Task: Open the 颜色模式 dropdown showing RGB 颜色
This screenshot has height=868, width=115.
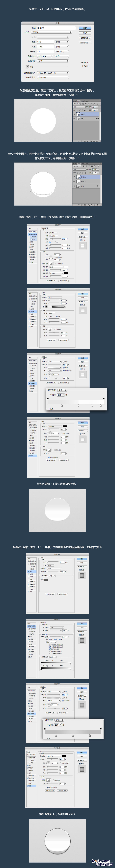Action: [45, 56]
